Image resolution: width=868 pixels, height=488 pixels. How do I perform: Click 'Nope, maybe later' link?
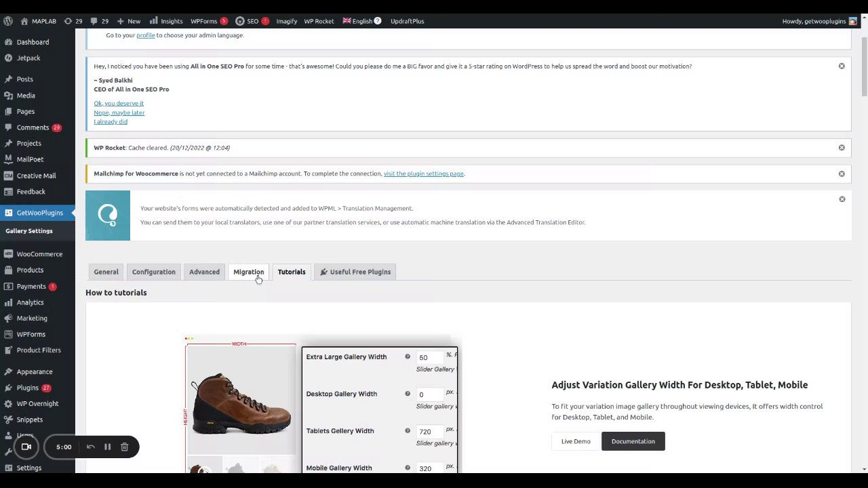tap(119, 113)
